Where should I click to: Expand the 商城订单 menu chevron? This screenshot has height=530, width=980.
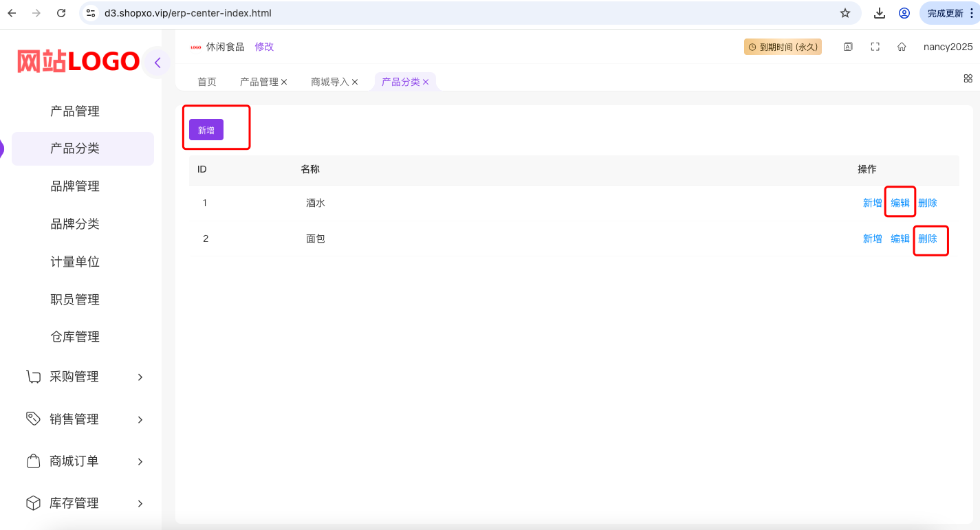pos(140,461)
